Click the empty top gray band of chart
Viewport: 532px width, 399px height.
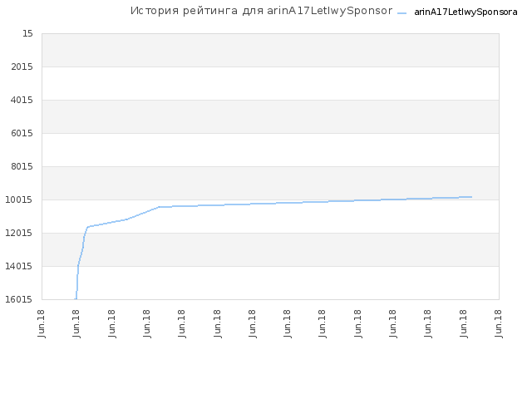coord(270,50)
